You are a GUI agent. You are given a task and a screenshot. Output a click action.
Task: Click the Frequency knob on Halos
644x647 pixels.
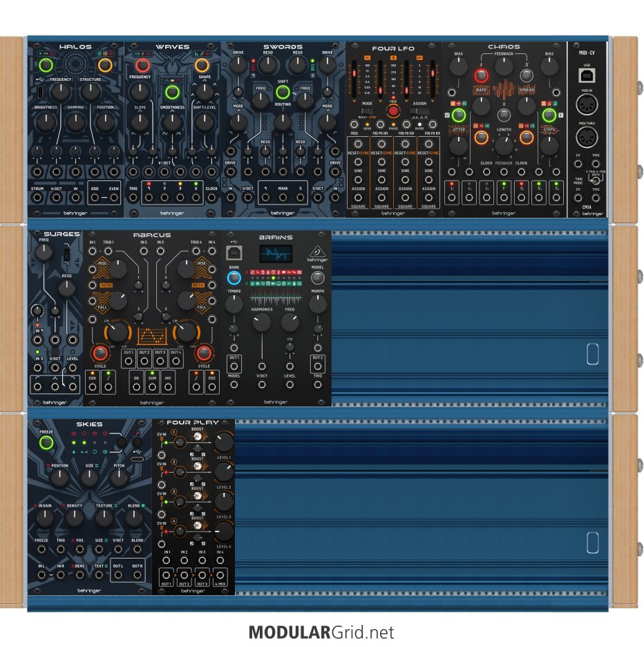pos(61,93)
